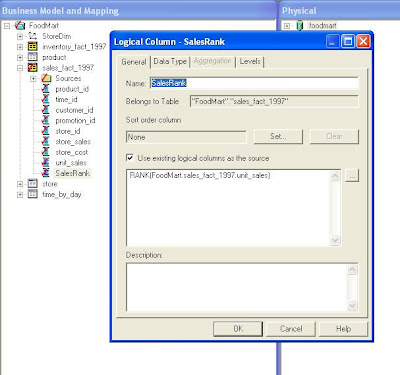Click Description box scroll up arrow
Screen dimensions: 400x375
[x=352, y=269]
